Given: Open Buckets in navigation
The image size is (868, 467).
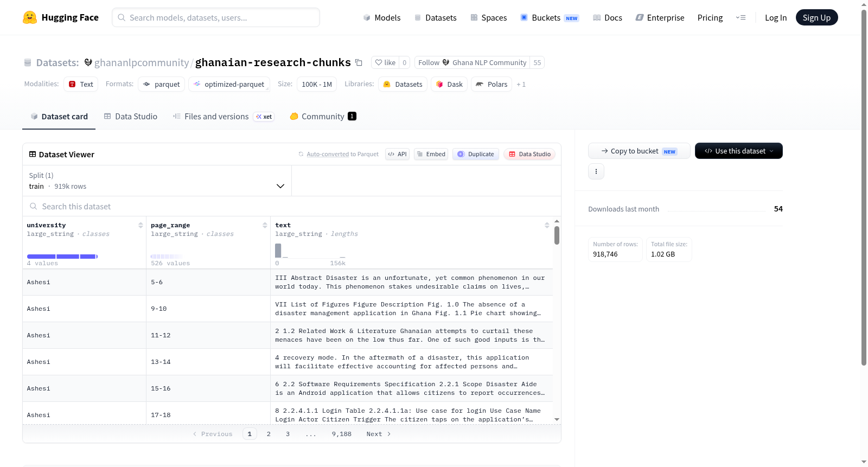Looking at the screenshot, I should [550, 17].
